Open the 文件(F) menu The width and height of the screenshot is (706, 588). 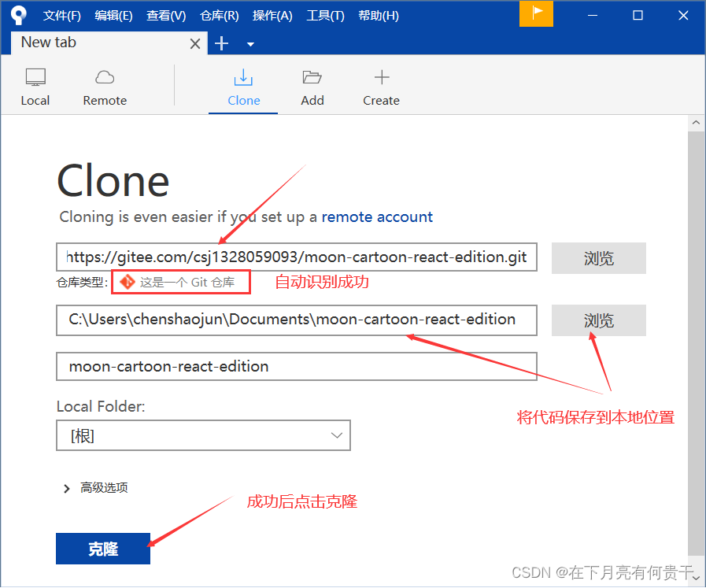pos(61,15)
